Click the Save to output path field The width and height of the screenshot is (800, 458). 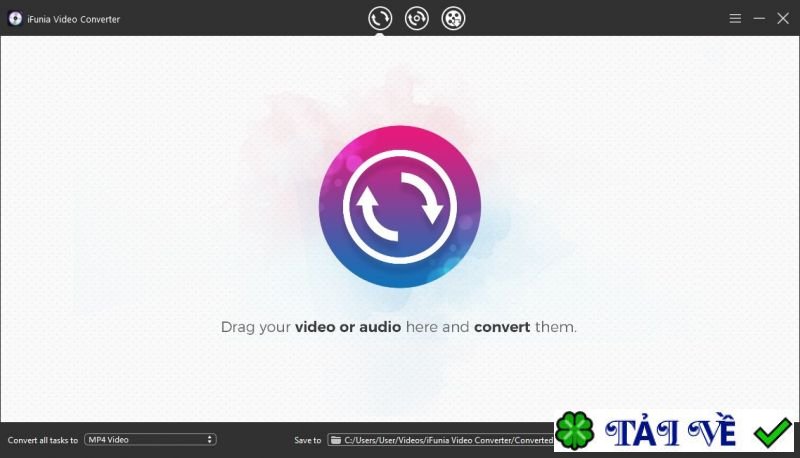tap(441, 440)
